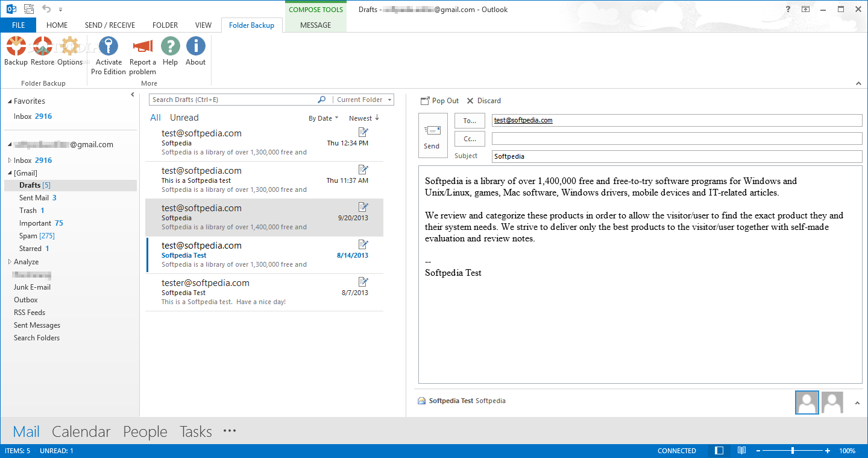The width and height of the screenshot is (868, 458).
Task: Discard the draft using X icon
Action: point(470,101)
